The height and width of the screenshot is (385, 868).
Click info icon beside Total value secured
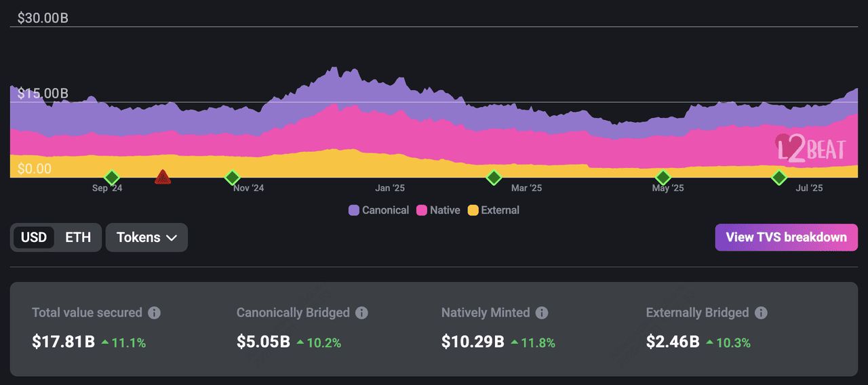(x=155, y=312)
